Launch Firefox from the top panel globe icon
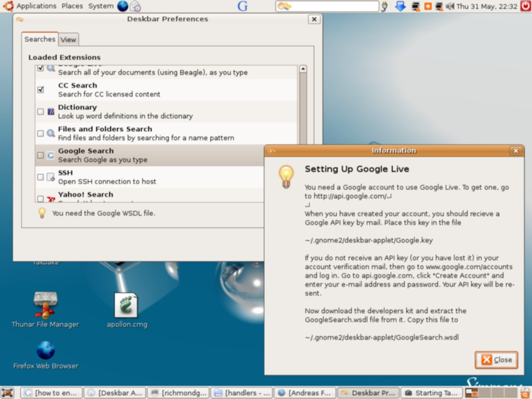The image size is (532, 399). (x=123, y=6)
